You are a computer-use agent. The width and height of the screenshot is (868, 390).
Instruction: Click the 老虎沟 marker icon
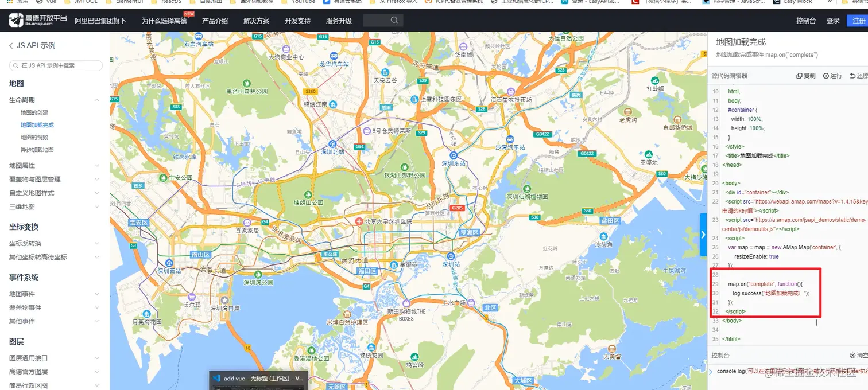(628, 112)
